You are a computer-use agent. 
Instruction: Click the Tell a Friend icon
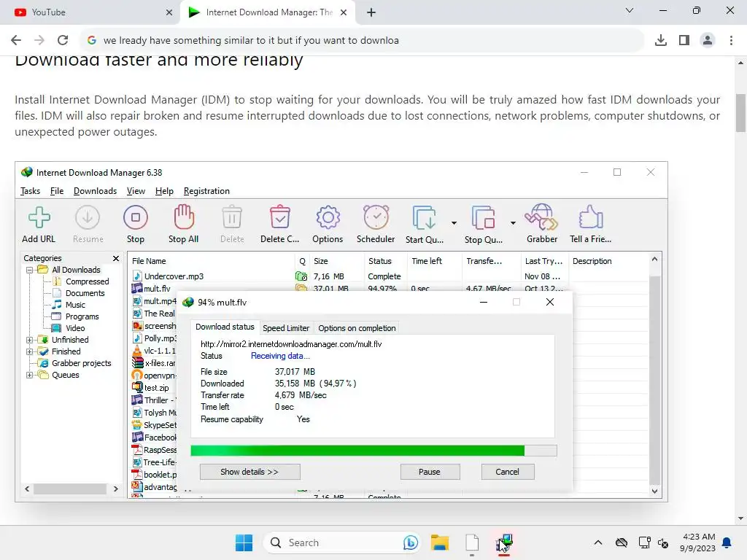591,217
